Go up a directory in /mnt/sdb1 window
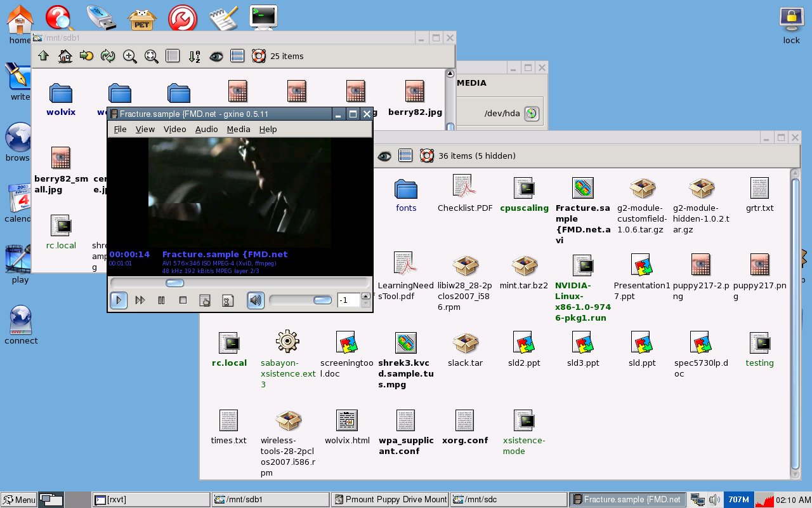812x508 pixels. click(43, 56)
